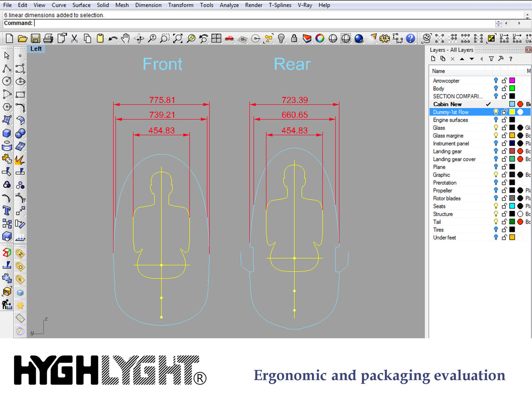
Task: Open command history with the stepper arrow
Action: point(498,24)
